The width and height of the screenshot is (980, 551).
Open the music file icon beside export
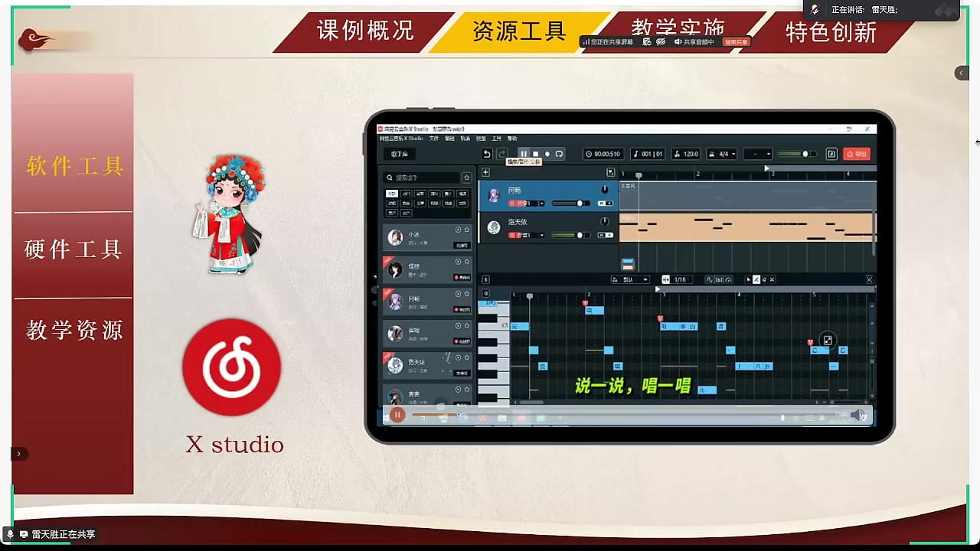(x=831, y=154)
